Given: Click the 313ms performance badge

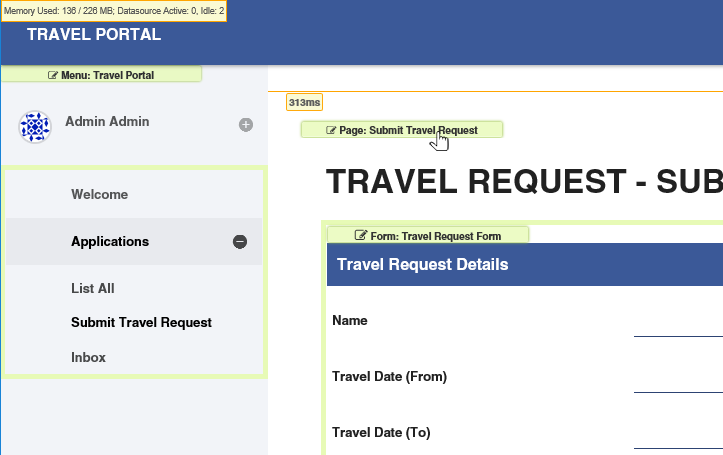Looking at the screenshot, I should tap(304, 103).
